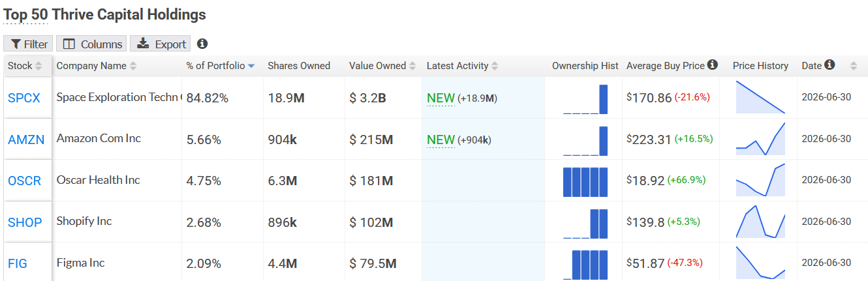868x281 pixels.
Task: Open the AMZN price history sparkline
Action: point(760,139)
